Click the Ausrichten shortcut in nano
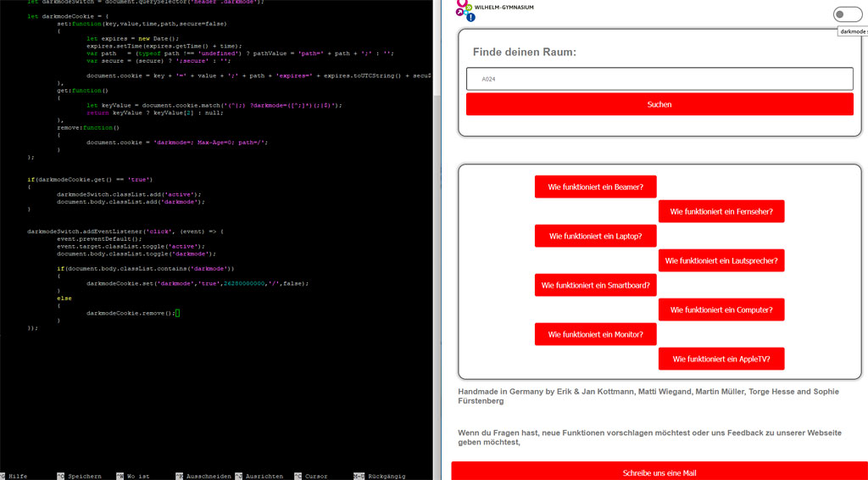 263,476
